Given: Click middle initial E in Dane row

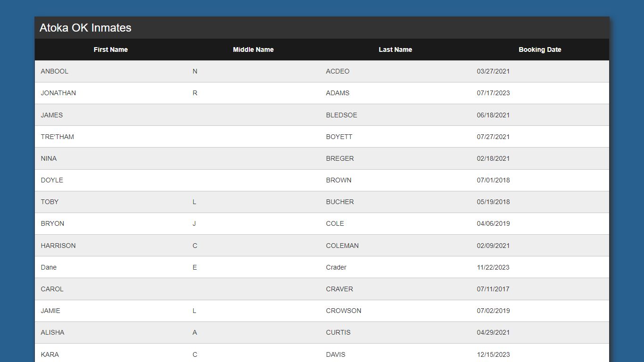Looking at the screenshot, I should tap(195, 267).
